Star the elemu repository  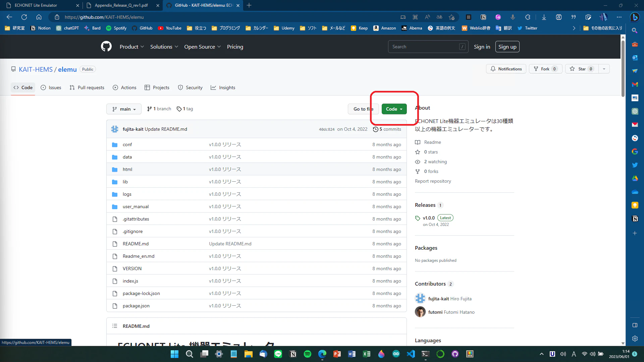[582, 69]
